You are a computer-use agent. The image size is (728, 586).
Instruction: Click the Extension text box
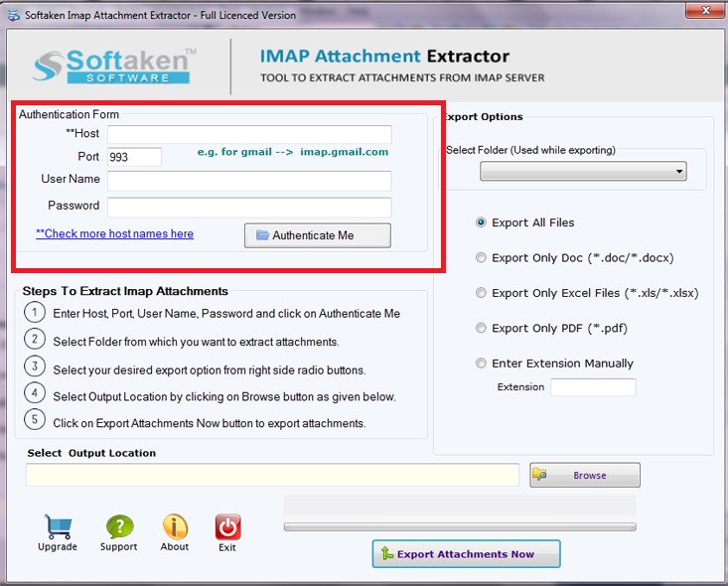pos(593,387)
